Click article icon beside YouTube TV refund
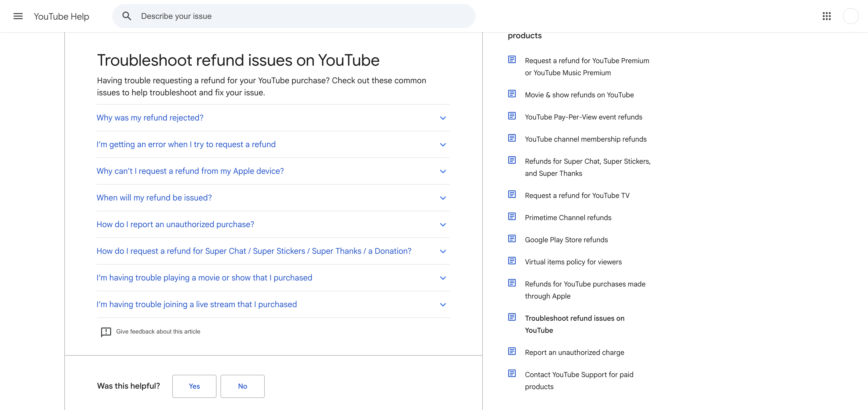This screenshot has width=868, height=410. [x=512, y=194]
